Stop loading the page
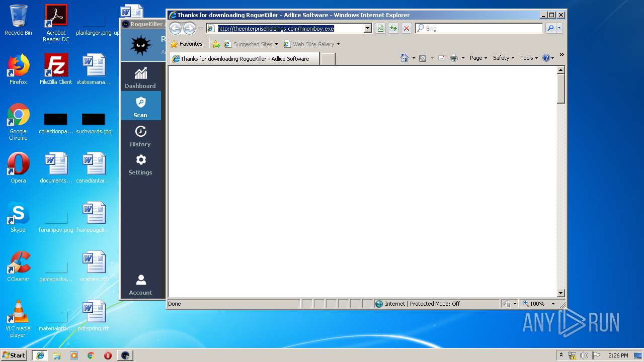 point(407,28)
